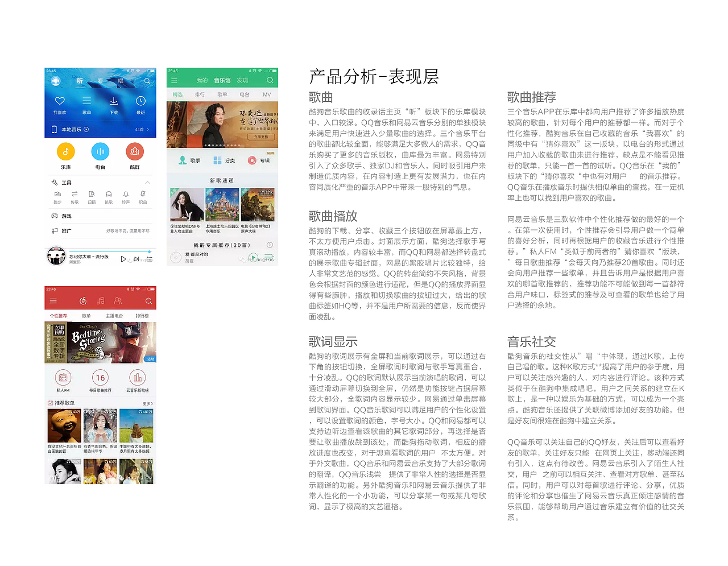Image resolution: width=728 pixels, height=566 pixels.
Task: Expand 我的专属推荐 with its arrow chevron
Action: tap(268, 245)
